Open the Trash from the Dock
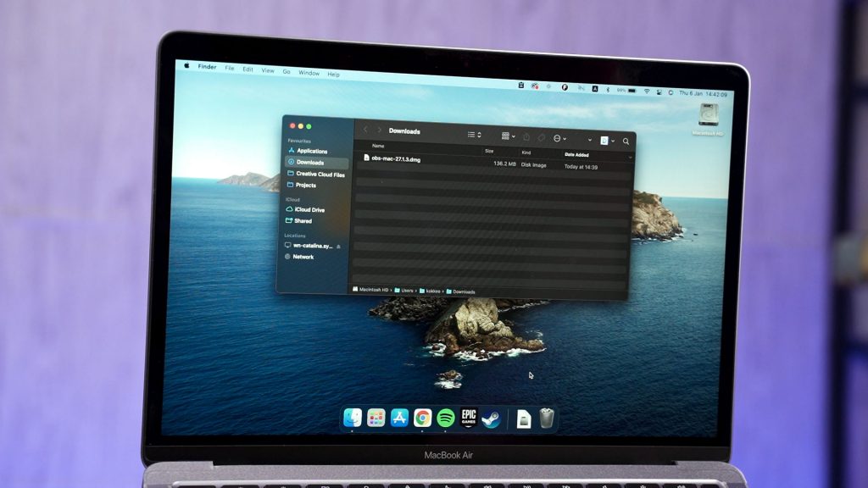 tap(547, 419)
